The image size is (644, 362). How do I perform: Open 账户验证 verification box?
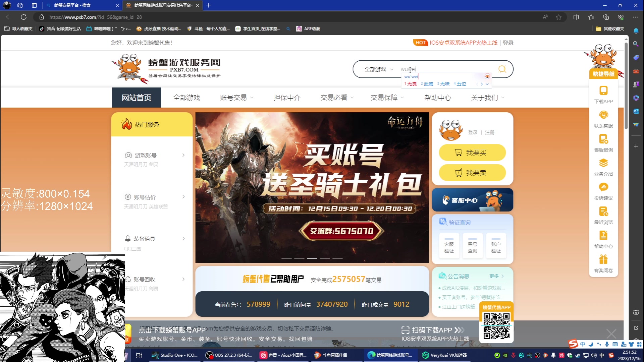(496, 246)
